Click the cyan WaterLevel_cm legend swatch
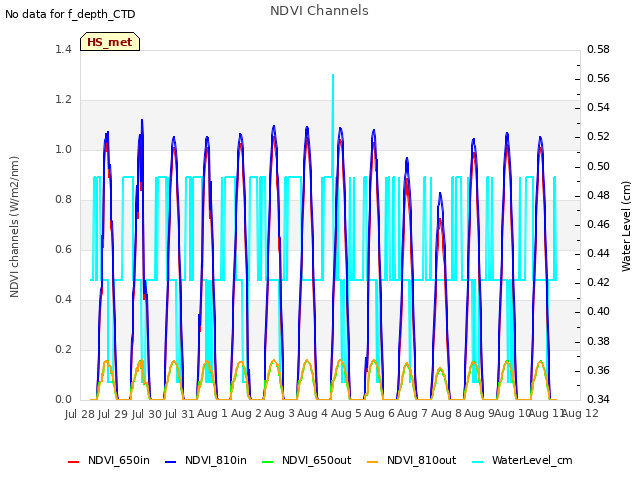 [x=478, y=462]
